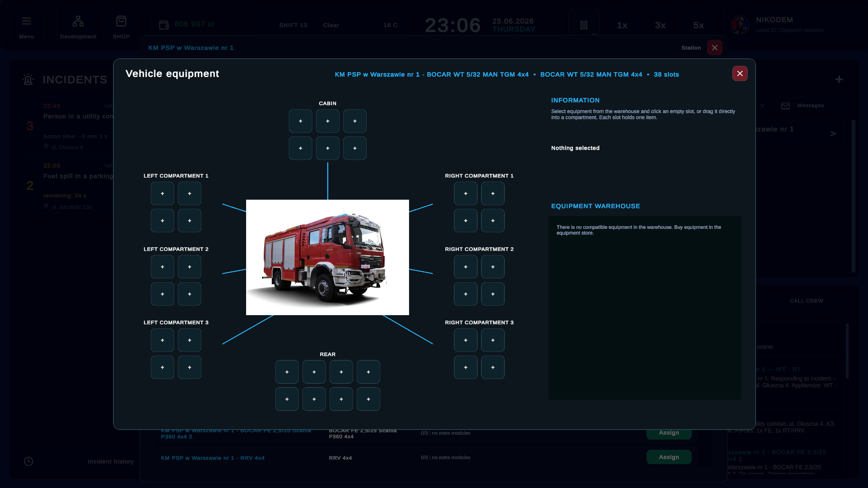Expand the station arrow in the right panel
The width and height of the screenshot is (868, 488).
[833, 133]
